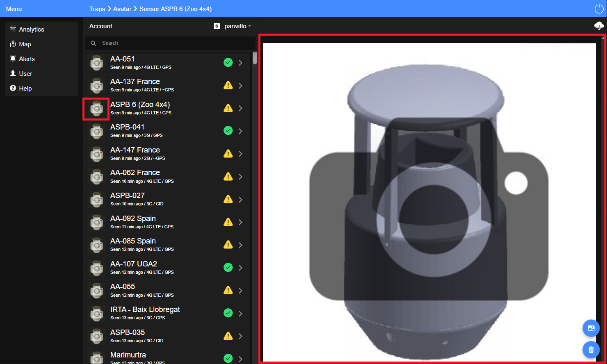Click the Search input field
This screenshot has width=607, height=364.
click(170, 43)
